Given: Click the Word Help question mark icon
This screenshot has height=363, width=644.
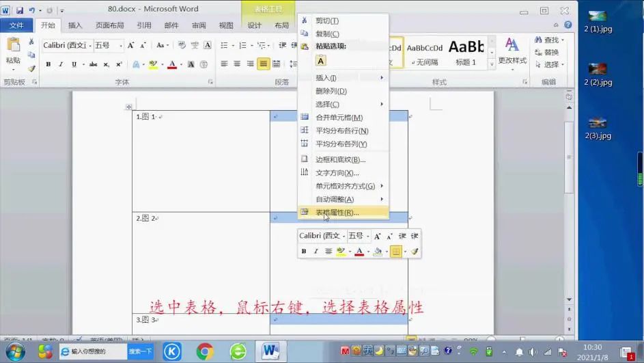Looking at the screenshot, I should tap(568, 25).
